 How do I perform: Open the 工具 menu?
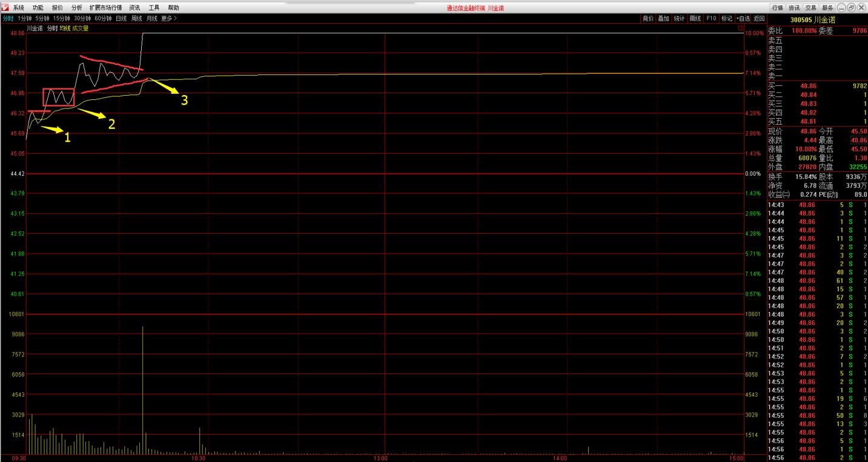154,8
